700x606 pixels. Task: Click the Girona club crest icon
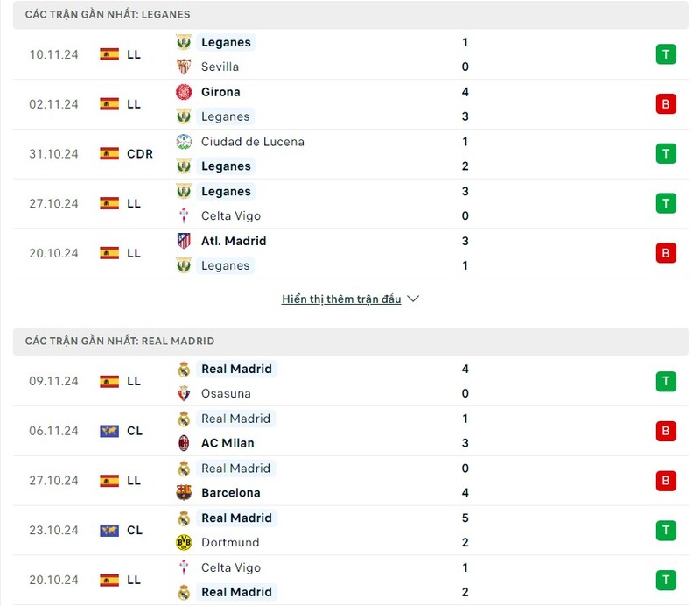[184, 92]
